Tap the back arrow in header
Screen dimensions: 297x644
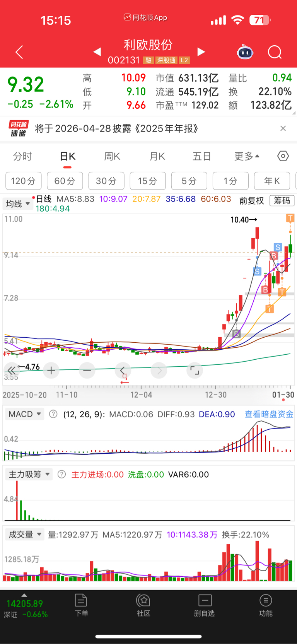coord(19,52)
